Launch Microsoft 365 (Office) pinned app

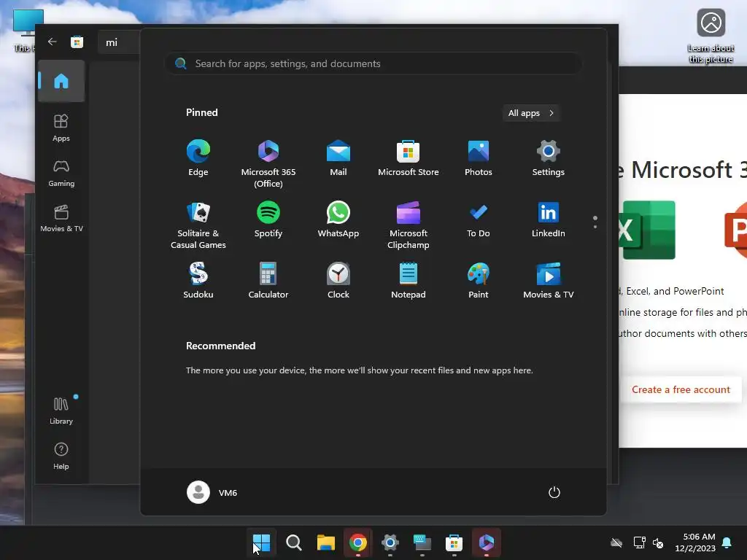pos(268,164)
